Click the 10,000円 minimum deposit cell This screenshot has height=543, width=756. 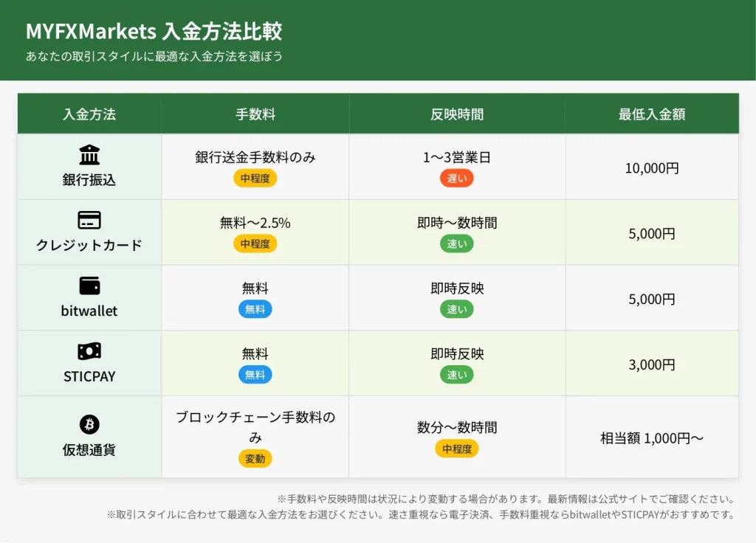click(x=652, y=168)
